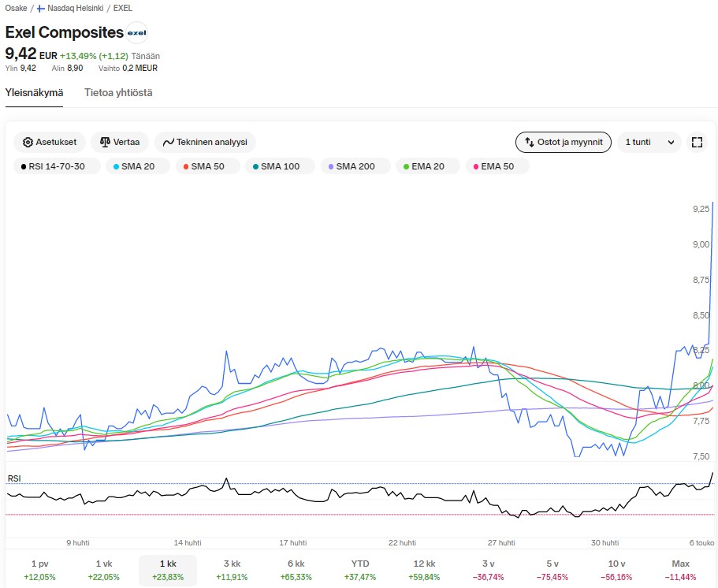The height and width of the screenshot is (588, 718).
Task: Toggle Ostot ja myynnit display
Action: (564, 142)
